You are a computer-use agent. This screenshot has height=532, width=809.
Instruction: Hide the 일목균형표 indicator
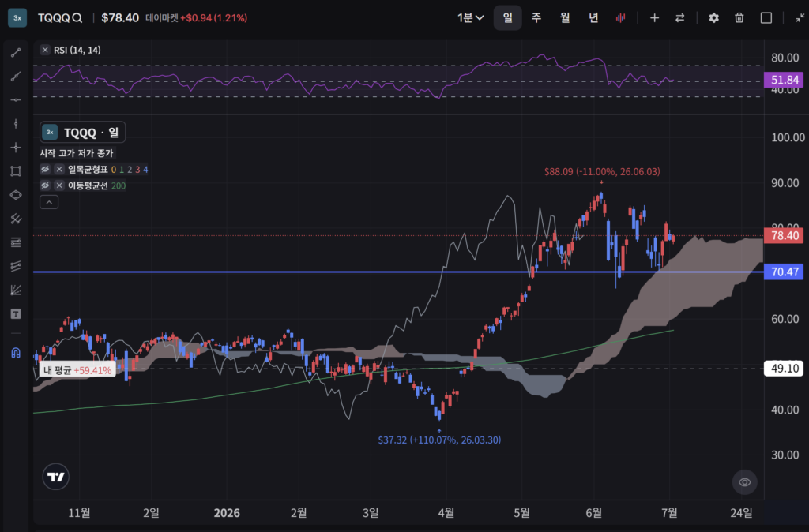45,170
